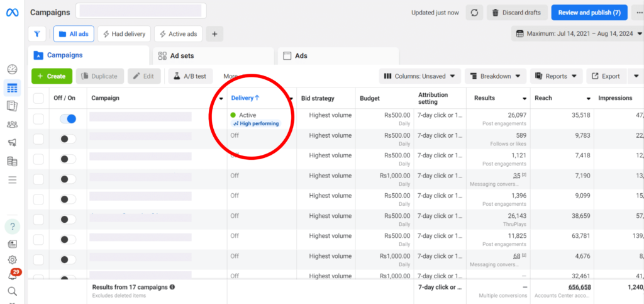Click the green Create button
This screenshot has height=304, width=644.
pyautogui.click(x=51, y=76)
